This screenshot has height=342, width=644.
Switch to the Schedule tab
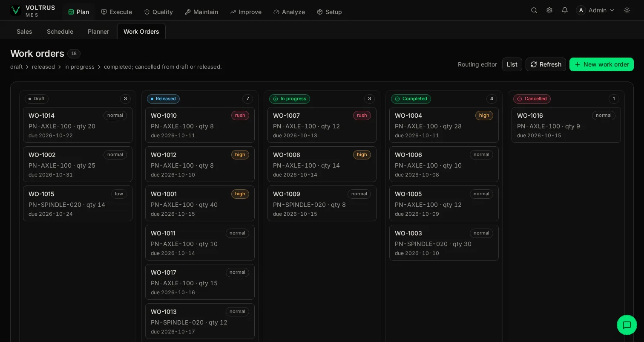pos(60,32)
